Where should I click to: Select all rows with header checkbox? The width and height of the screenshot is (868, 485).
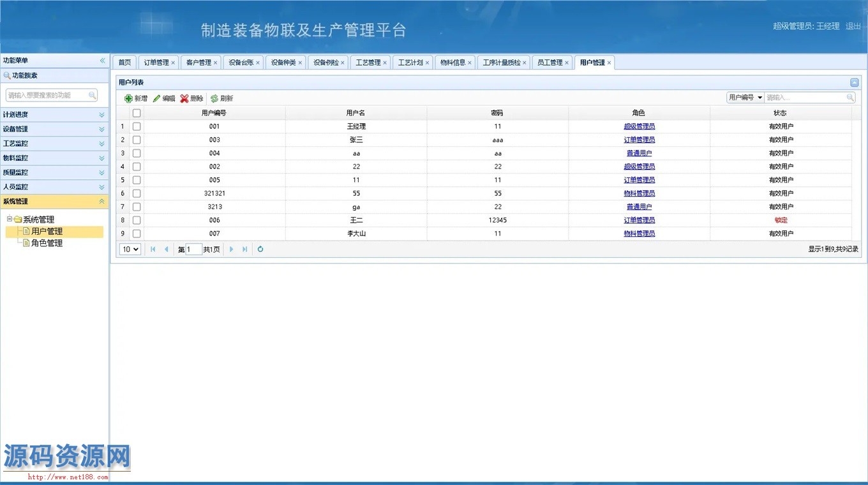point(137,113)
